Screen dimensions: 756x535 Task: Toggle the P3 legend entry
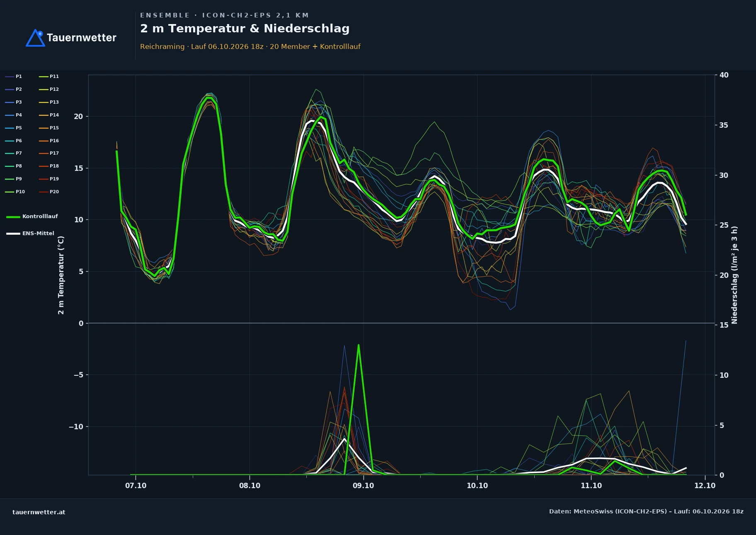click(14, 102)
